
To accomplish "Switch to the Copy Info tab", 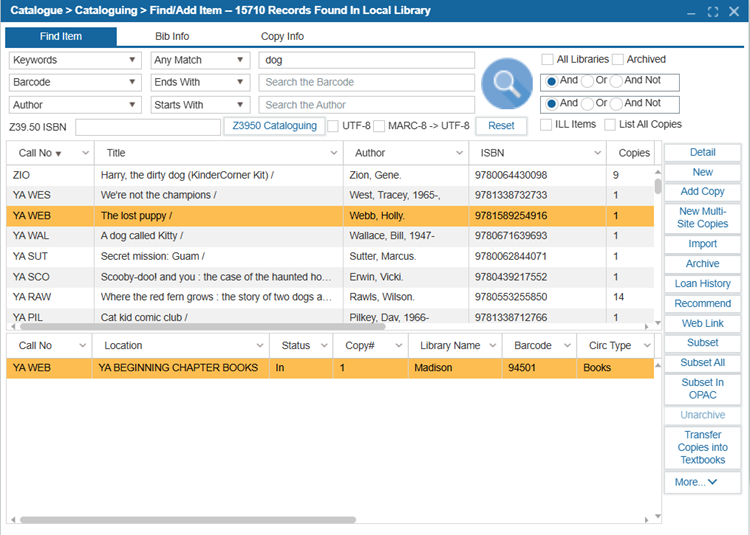I will pyautogui.click(x=282, y=36).
